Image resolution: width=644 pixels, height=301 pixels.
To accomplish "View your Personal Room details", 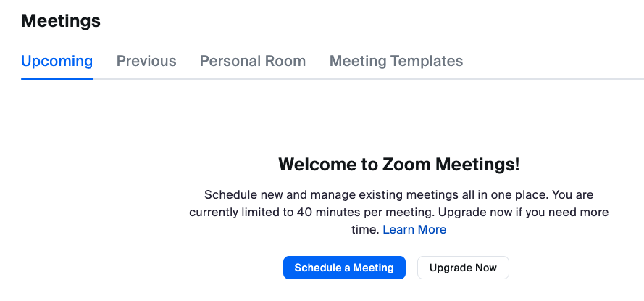I will click(252, 61).
